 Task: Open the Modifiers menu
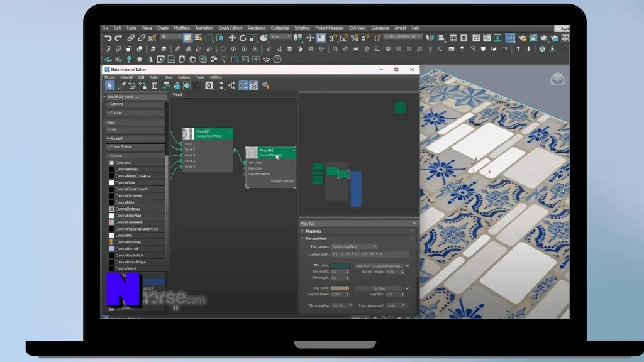point(182,28)
